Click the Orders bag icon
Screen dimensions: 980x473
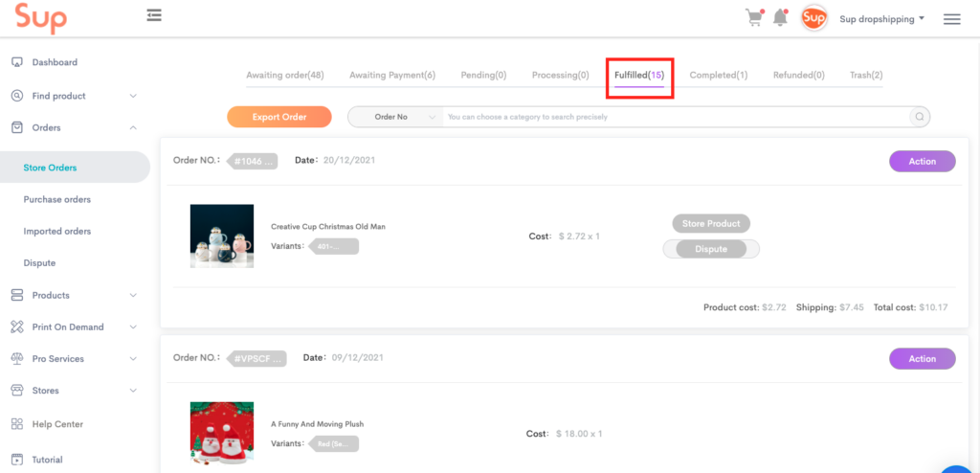(17, 127)
